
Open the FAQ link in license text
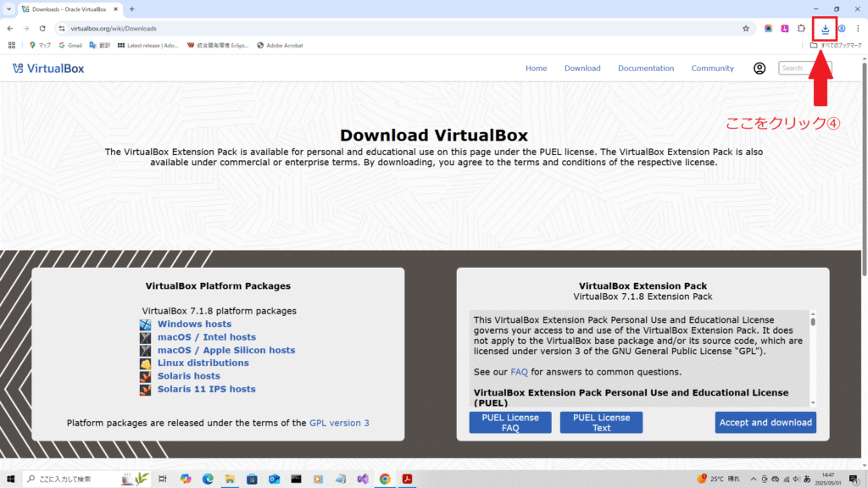tap(519, 372)
